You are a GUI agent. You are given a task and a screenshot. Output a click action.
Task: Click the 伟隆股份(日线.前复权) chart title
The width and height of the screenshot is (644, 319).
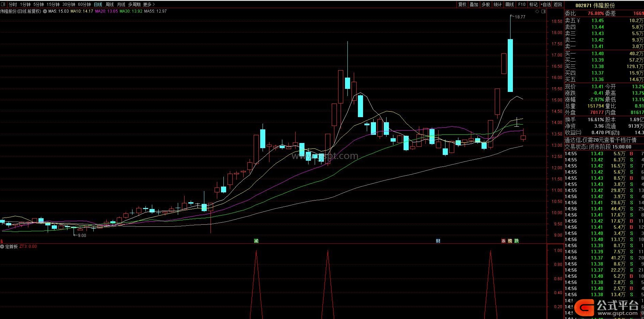20,11
